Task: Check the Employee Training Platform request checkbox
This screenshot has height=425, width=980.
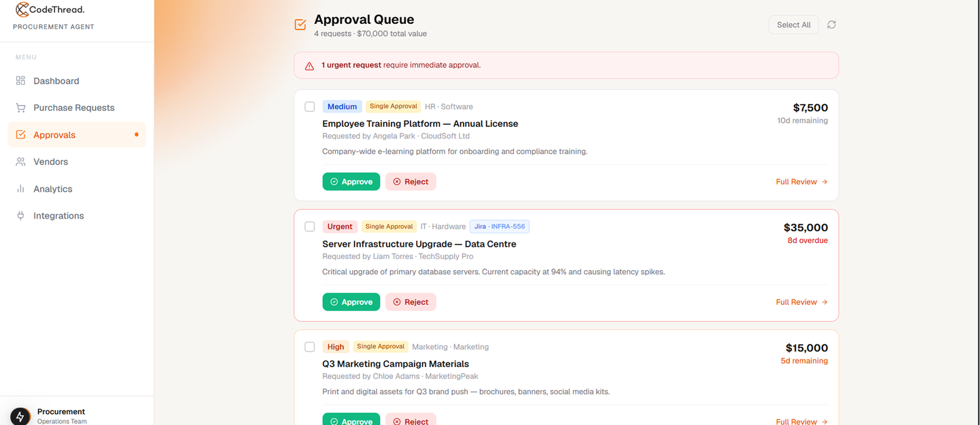Action: click(310, 107)
